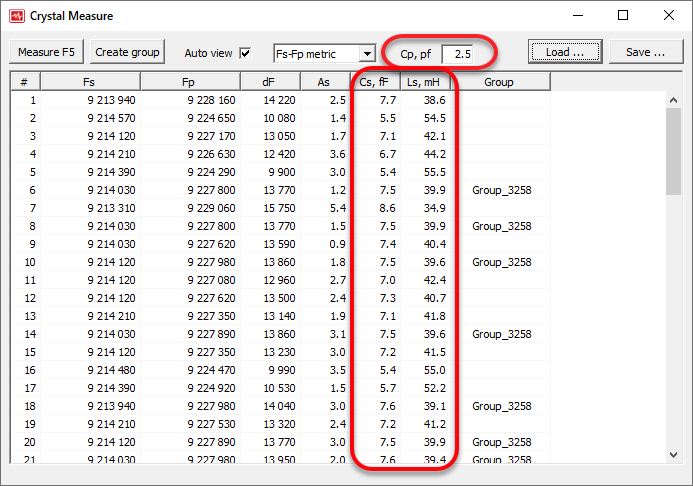
Task: Click the Ls, mH column header
Action: pyautogui.click(x=426, y=82)
